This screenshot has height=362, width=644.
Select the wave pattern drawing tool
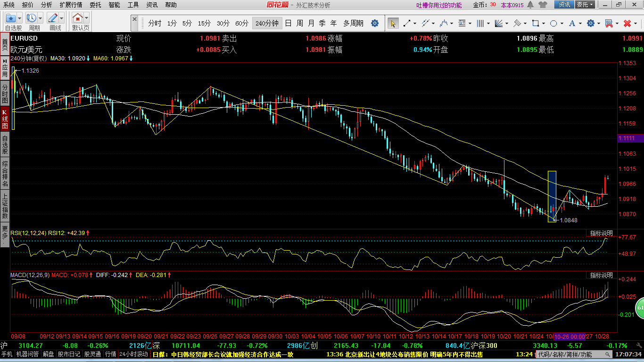(x=443, y=23)
